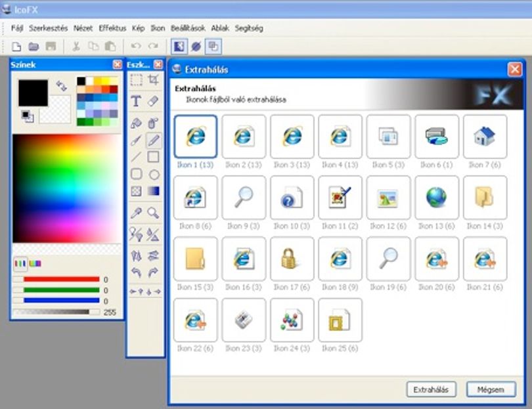Select the Crop tool
Image resolution: width=532 pixels, height=409 pixels.
coord(153,80)
